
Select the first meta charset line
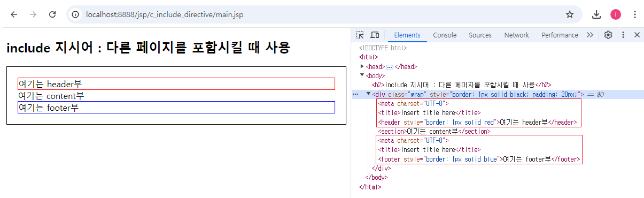413,104
